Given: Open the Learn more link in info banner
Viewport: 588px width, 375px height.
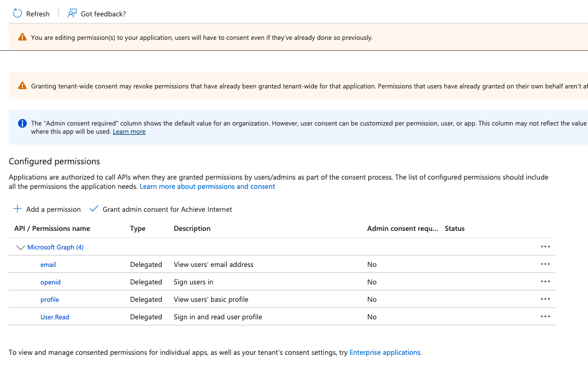Looking at the screenshot, I should [x=129, y=132].
